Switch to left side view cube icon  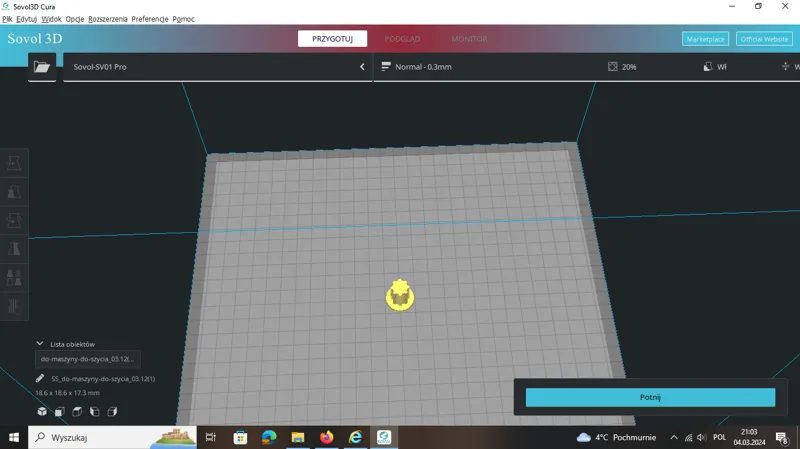94,411
